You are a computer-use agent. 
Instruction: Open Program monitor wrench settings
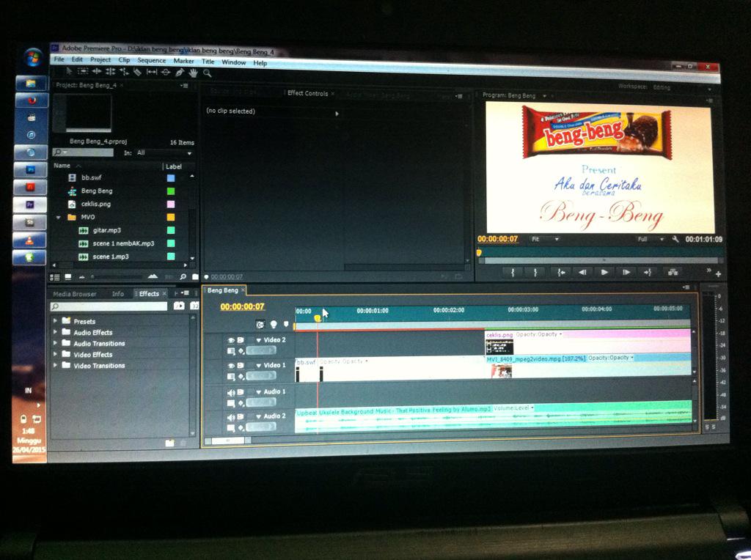[675, 239]
